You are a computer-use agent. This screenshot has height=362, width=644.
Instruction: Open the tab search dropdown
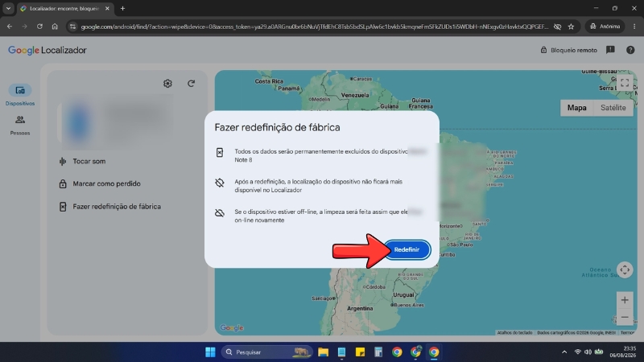coord(8,8)
